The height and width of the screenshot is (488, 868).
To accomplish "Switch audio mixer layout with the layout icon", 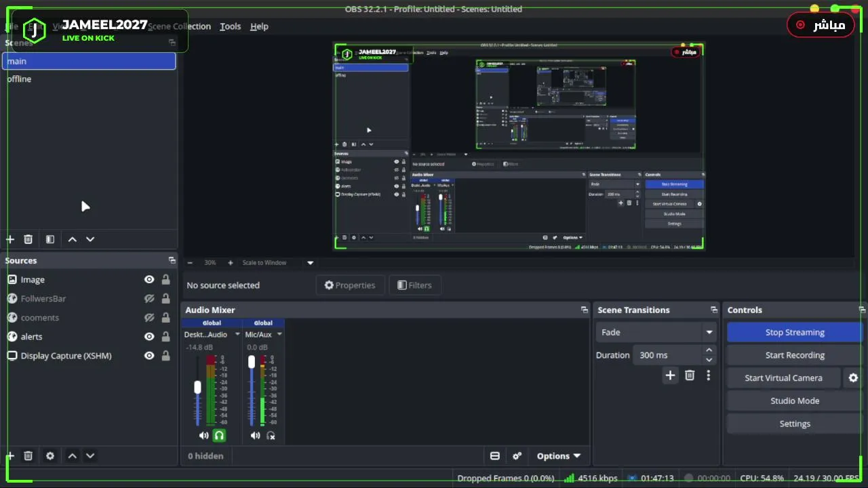I will tap(495, 456).
